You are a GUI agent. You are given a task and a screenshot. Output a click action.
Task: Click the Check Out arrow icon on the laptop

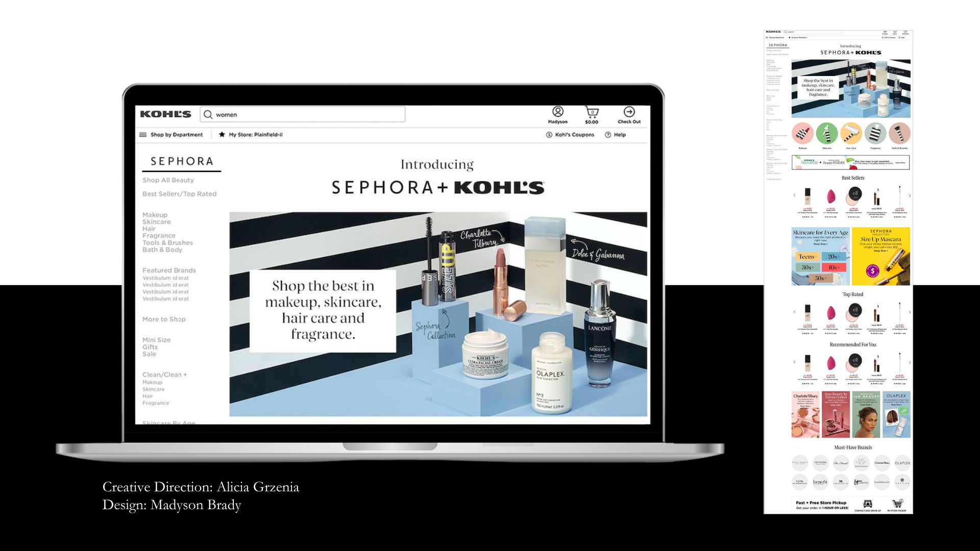coord(629,112)
